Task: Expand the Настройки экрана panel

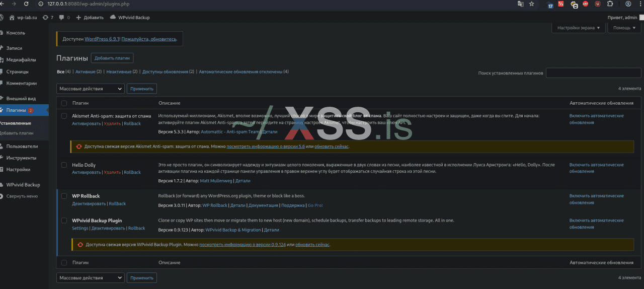Action: point(579,28)
